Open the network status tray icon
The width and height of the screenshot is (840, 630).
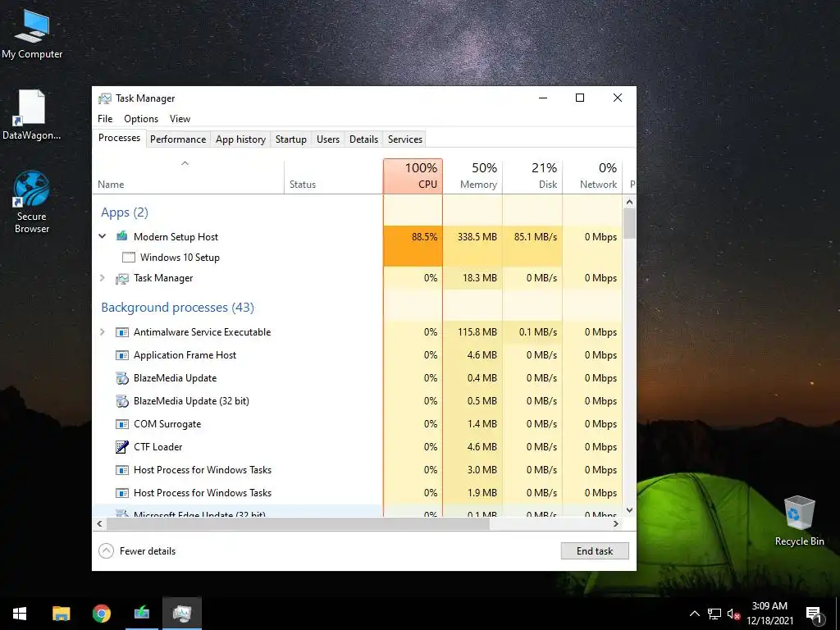[x=714, y=614]
